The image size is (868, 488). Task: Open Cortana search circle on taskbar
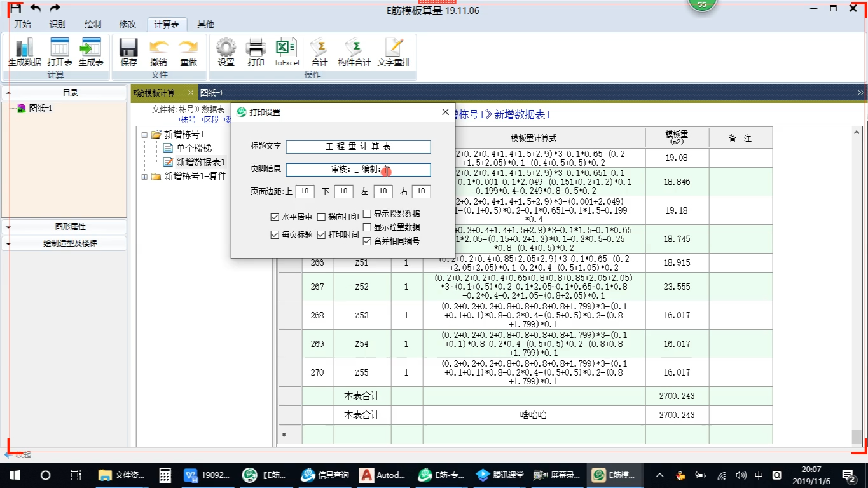pos(45,475)
